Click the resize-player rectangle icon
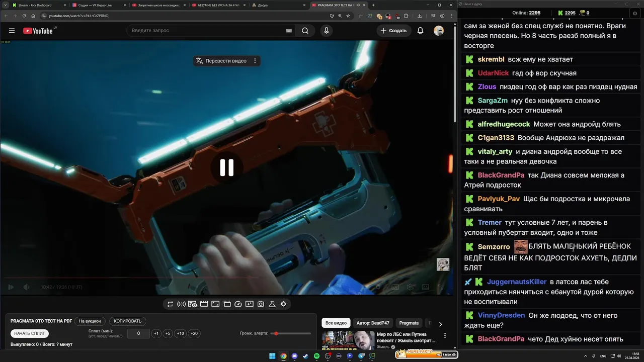 (215, 304)
